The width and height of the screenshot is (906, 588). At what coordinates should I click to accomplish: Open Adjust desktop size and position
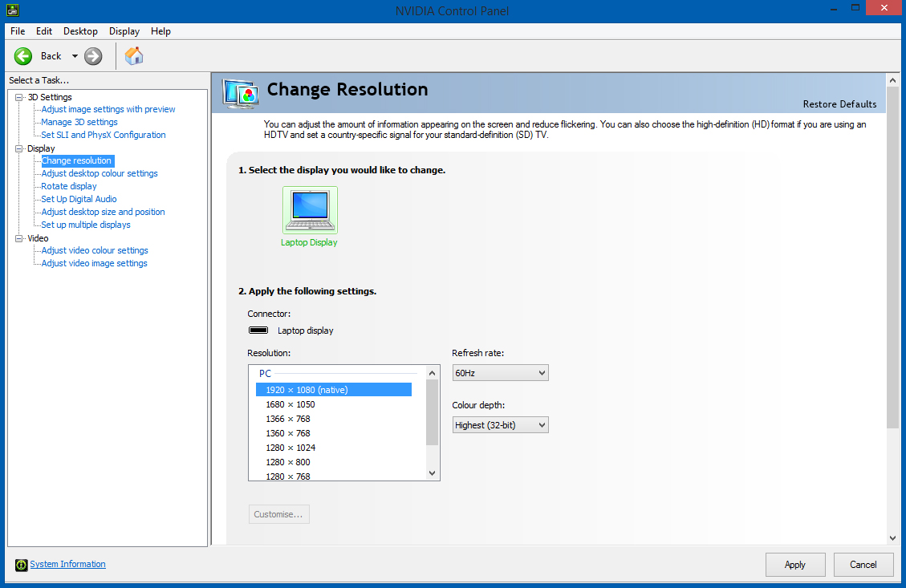point(103,212)
